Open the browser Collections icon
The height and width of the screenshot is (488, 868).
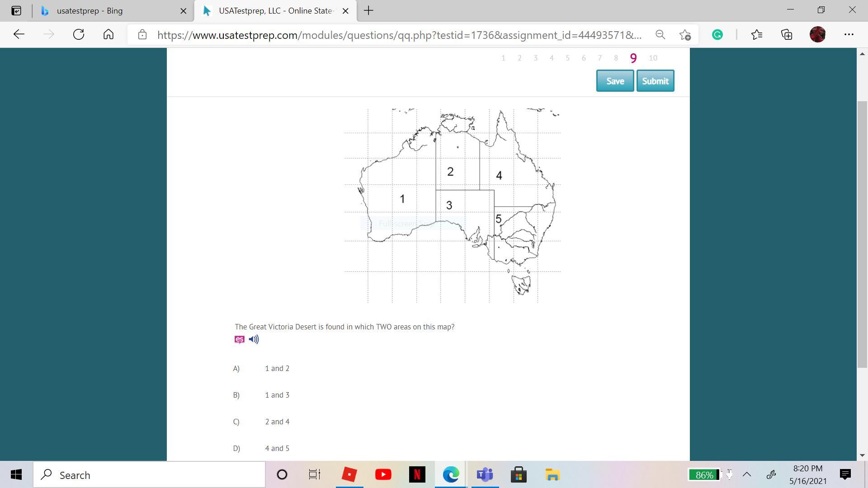point(787,35)
